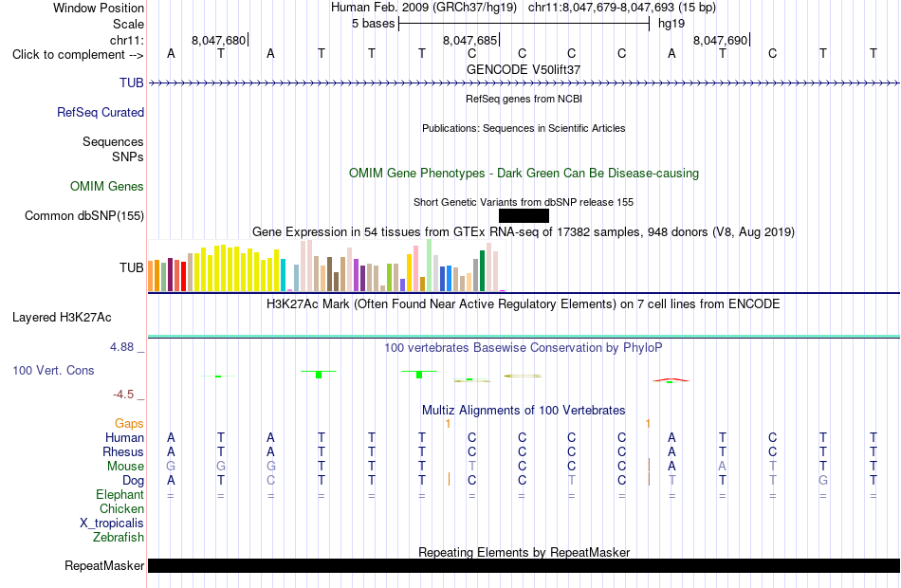The height and width of the screenshot is (588, 901).
Task: Click the OMIM Gene Phenotypes track title
Action: pos(524,173)
